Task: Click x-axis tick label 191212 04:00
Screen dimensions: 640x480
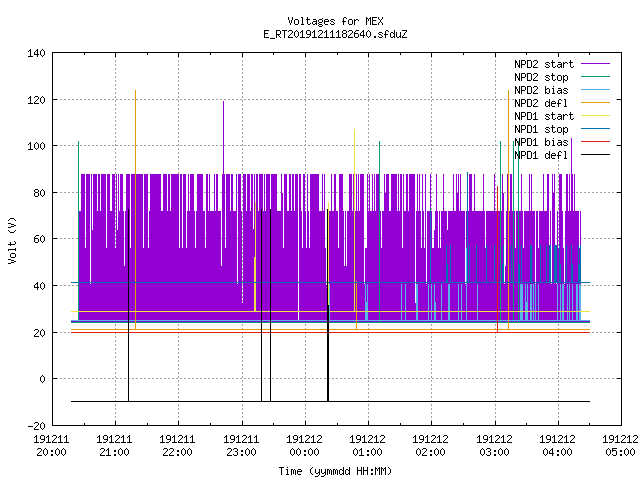Action: pos(558,446)
